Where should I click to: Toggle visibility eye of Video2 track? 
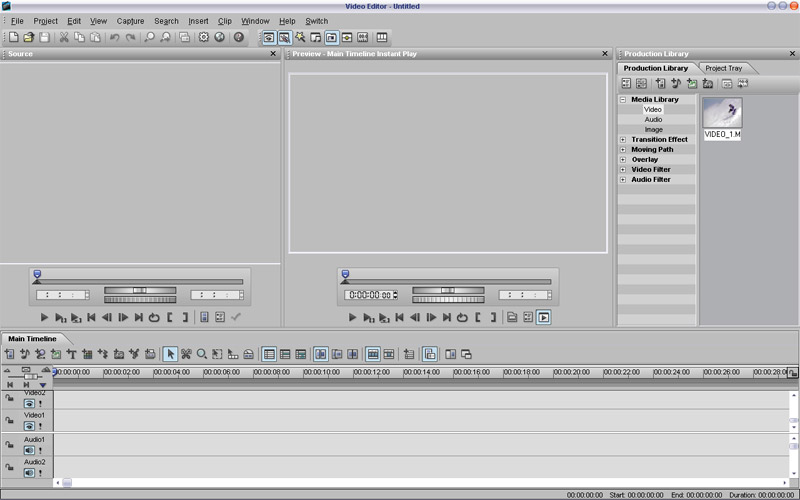coord(29,404)
